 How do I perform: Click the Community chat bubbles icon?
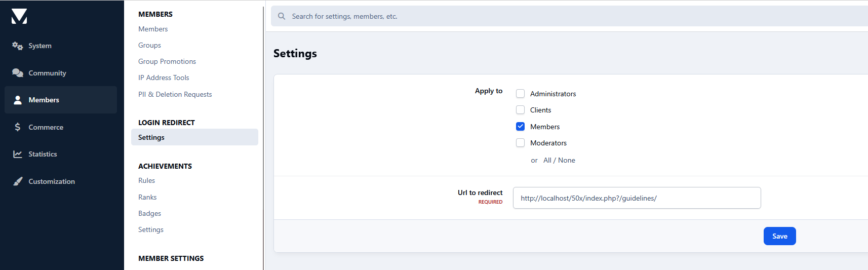tap(18, 73)
